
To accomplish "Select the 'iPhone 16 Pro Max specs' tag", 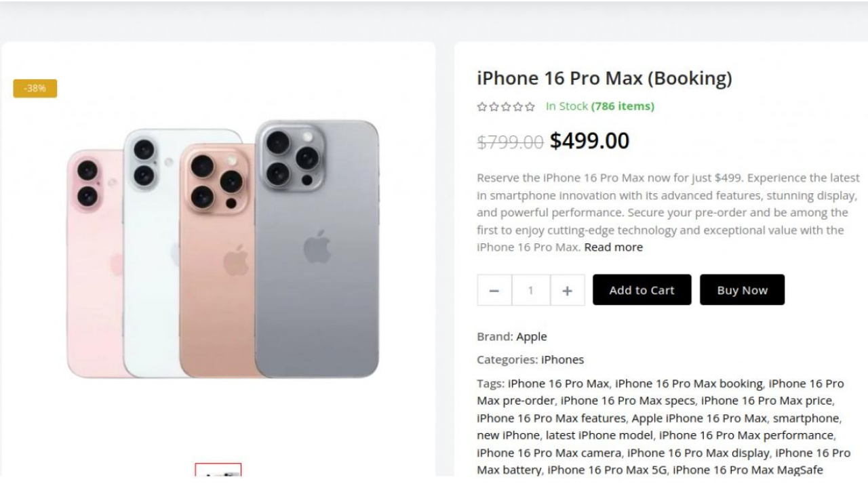I will tap(629, 401).
